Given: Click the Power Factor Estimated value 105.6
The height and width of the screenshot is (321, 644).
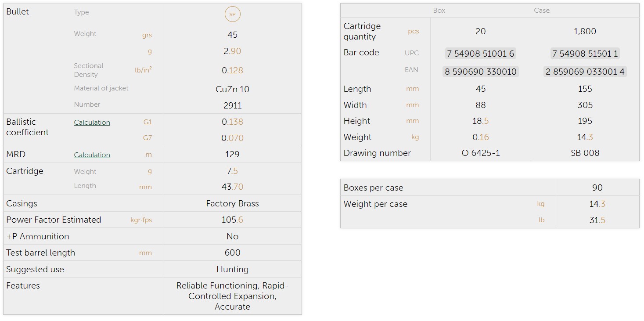Looking at the screenshot, I should (232, 220).
